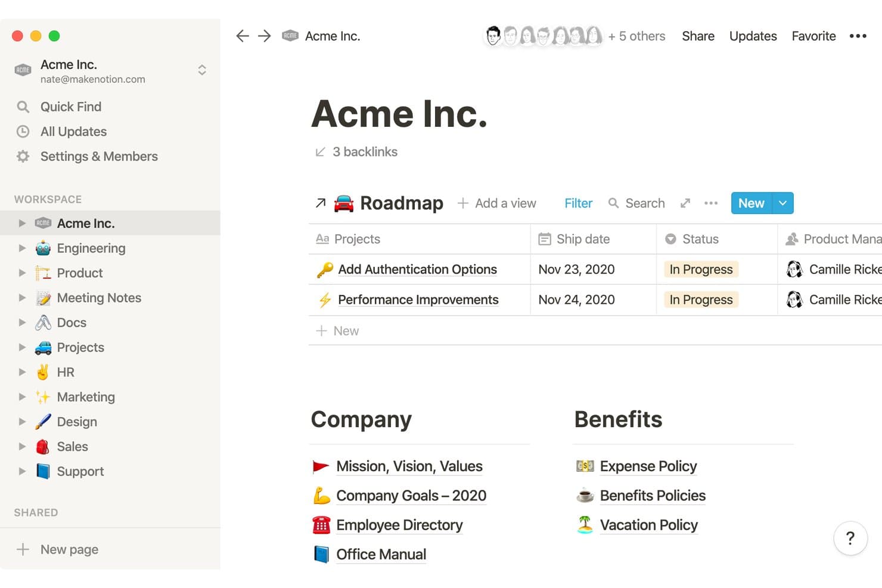Open the dropdown arrow beside New
882x588 pixels.
(782, 203)
